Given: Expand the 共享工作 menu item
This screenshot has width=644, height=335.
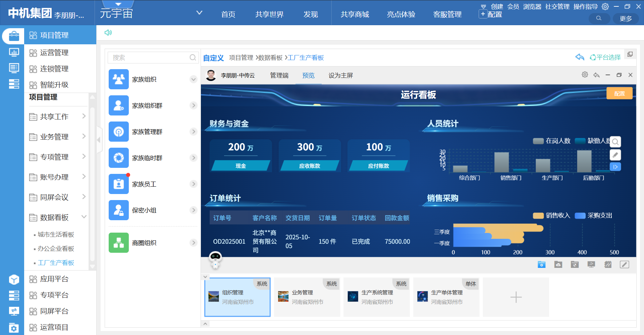Looking at the screenshot, I should pyautogui.click(x=84, y=116).
